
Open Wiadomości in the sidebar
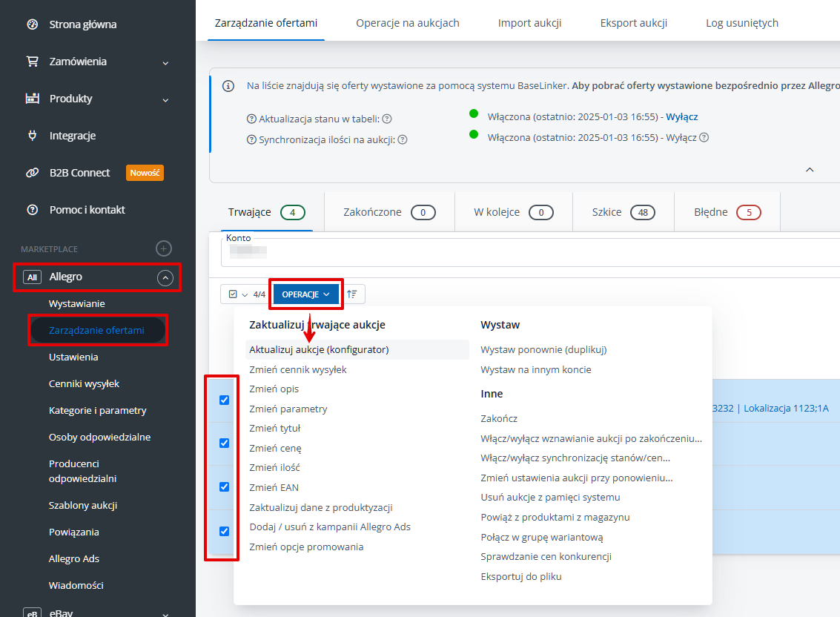tap(76, 585)
